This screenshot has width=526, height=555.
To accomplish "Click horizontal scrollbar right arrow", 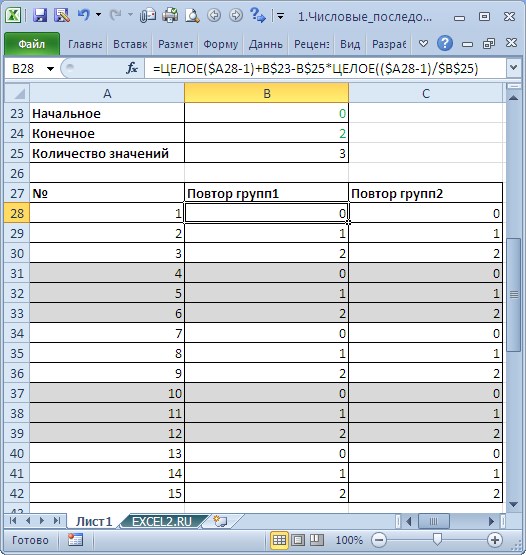I will point(491,521).
